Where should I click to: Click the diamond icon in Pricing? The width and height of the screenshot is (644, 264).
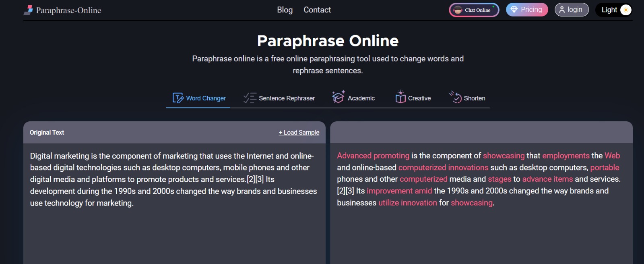[x=514, y=10]
